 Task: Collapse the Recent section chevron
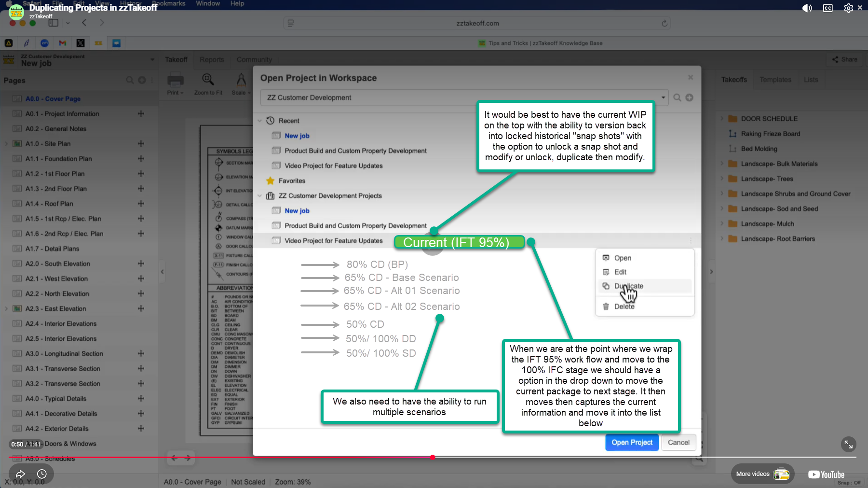click(x=260, y=121)
